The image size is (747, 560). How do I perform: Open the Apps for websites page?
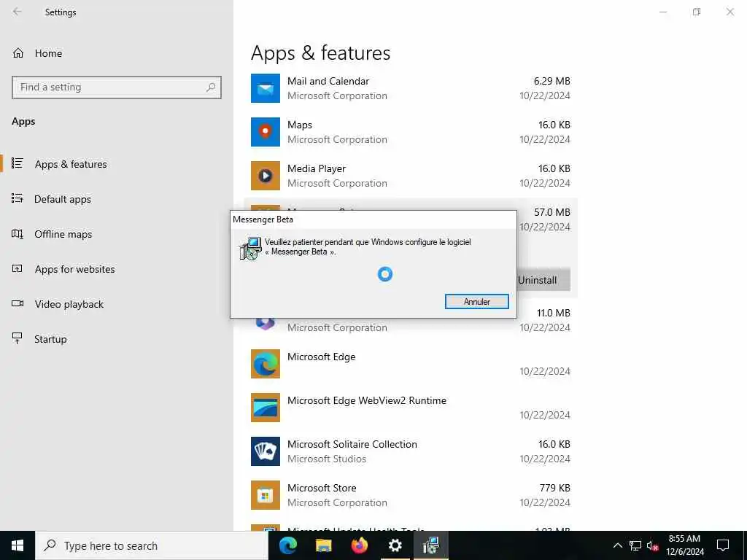(75, 270)
